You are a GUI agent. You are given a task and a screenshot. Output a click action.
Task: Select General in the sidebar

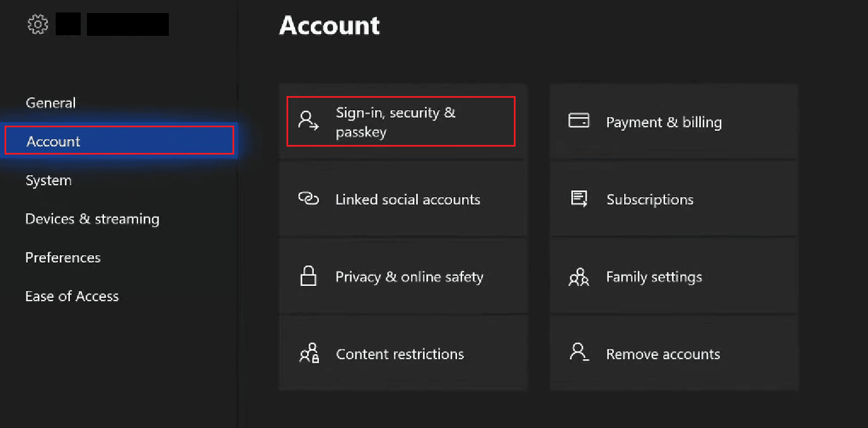click(51, 103)
